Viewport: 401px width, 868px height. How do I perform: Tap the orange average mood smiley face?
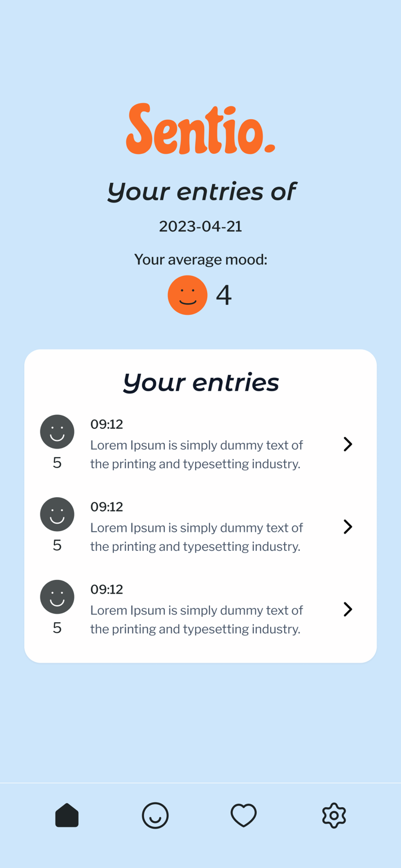(x=187, y=295)
